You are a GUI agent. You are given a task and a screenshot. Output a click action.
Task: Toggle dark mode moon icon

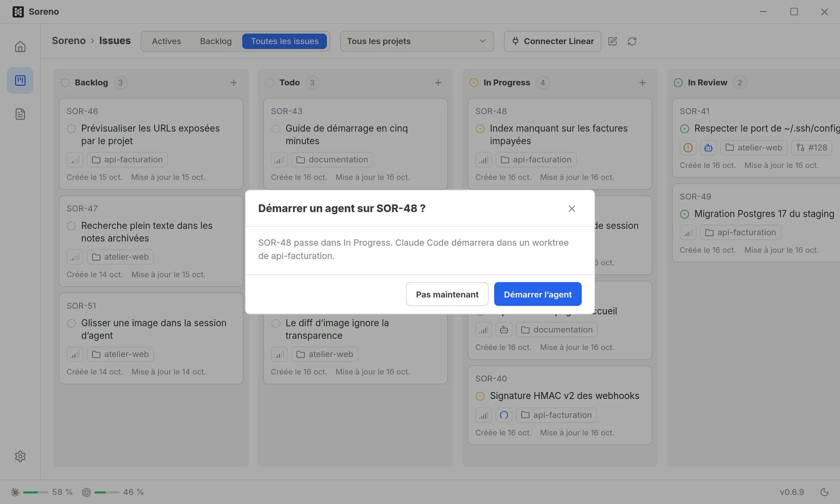coord(825,492)
